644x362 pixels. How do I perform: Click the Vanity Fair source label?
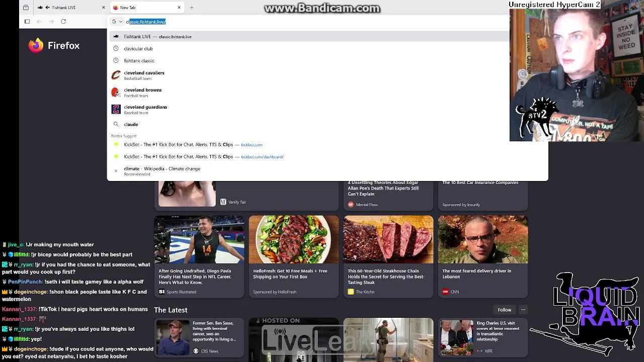coord(233,202)
